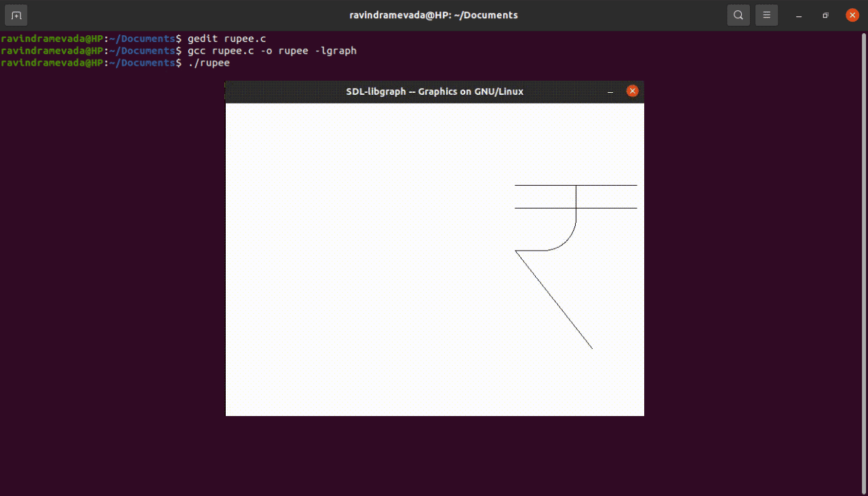Image resolution: width=868 pixels, height=496 pixels.
Task: Click the 'gedit rupee.c' command text
Action: [226, 39]
